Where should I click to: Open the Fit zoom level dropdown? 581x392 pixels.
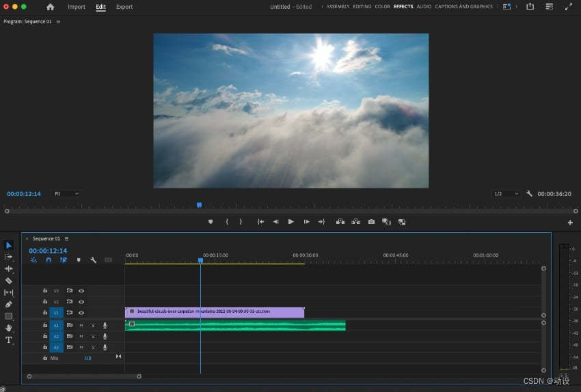(x=66, y=194)
